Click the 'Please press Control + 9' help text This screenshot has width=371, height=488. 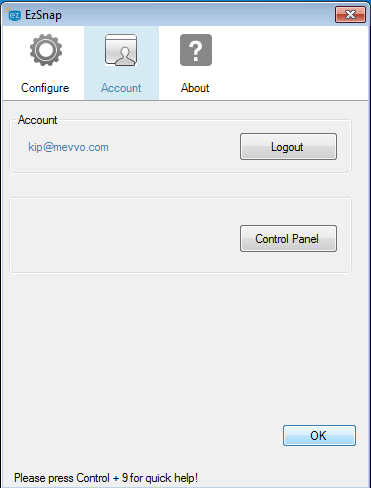click(106, 478)
